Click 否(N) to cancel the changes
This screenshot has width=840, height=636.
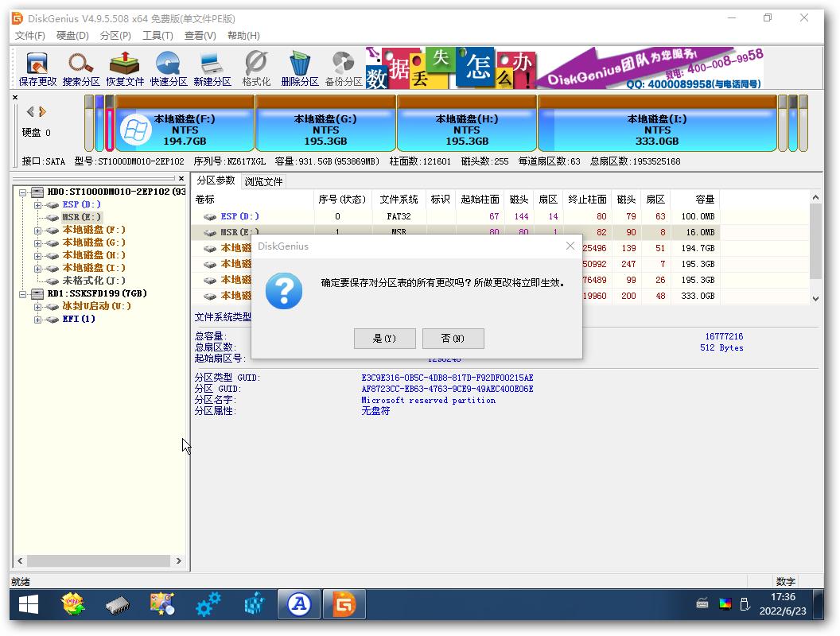[453, 338]
